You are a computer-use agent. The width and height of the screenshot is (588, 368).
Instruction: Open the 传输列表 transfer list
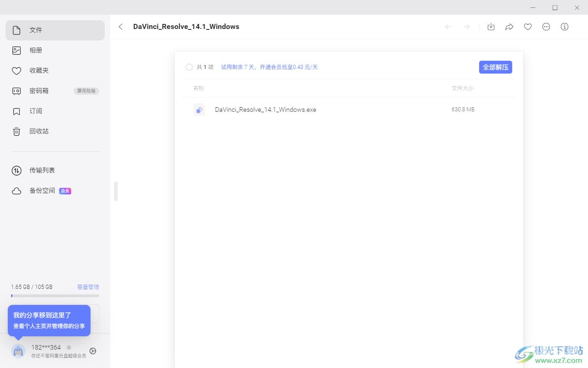[55, 171]
